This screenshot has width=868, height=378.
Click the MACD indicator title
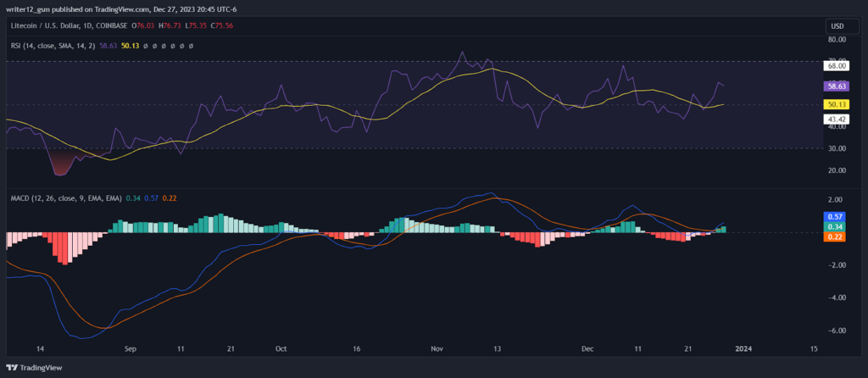click(x=66, y=198)
